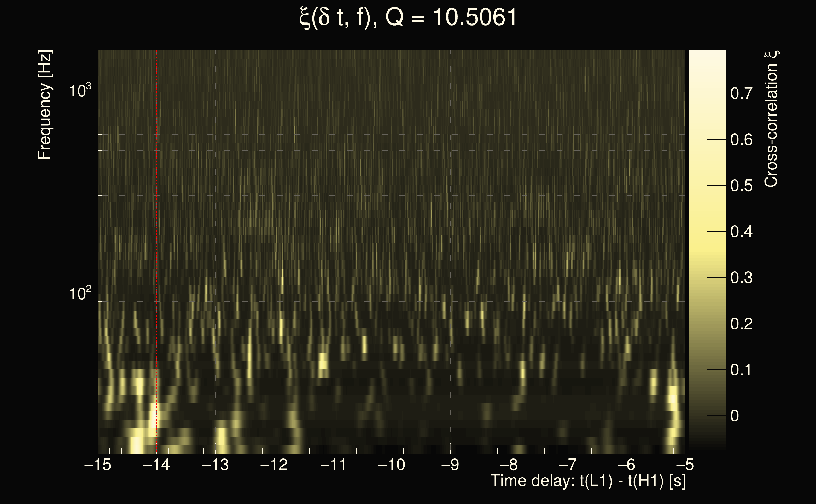Viewport: 816px width, 504px height.
Task: Click the Cross-correlation ξ colorbar title
Action: coord(771,119)
